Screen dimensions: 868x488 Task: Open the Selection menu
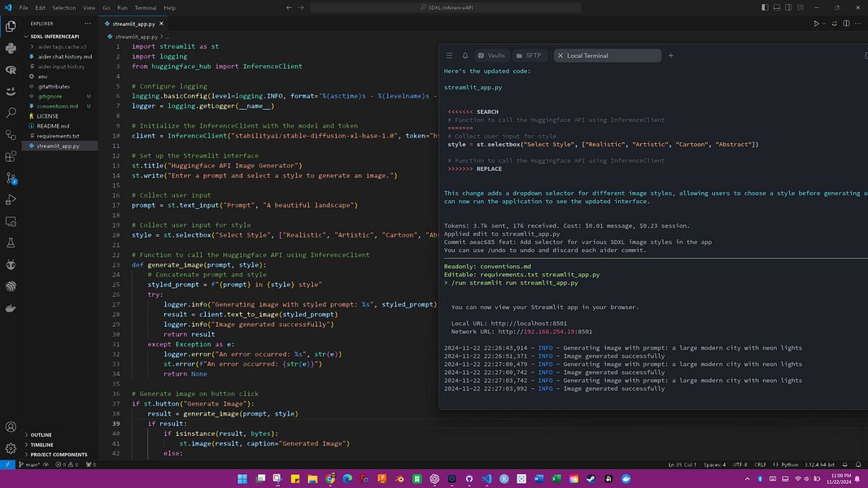tap(64, 7)
